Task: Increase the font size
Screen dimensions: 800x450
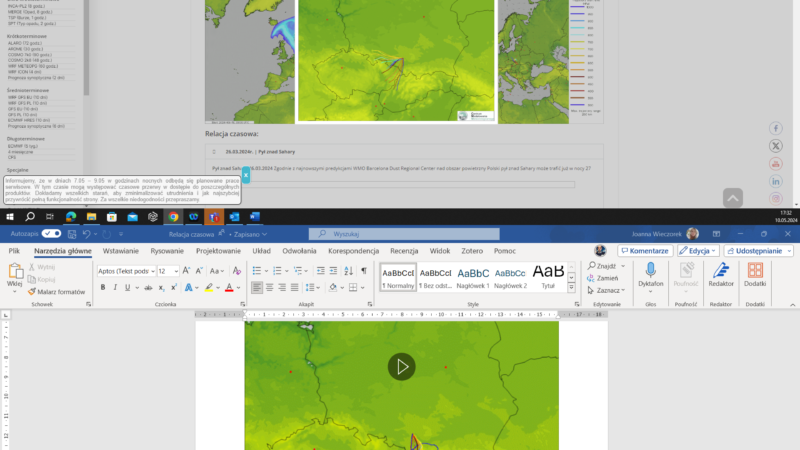Action: (186, 271)
